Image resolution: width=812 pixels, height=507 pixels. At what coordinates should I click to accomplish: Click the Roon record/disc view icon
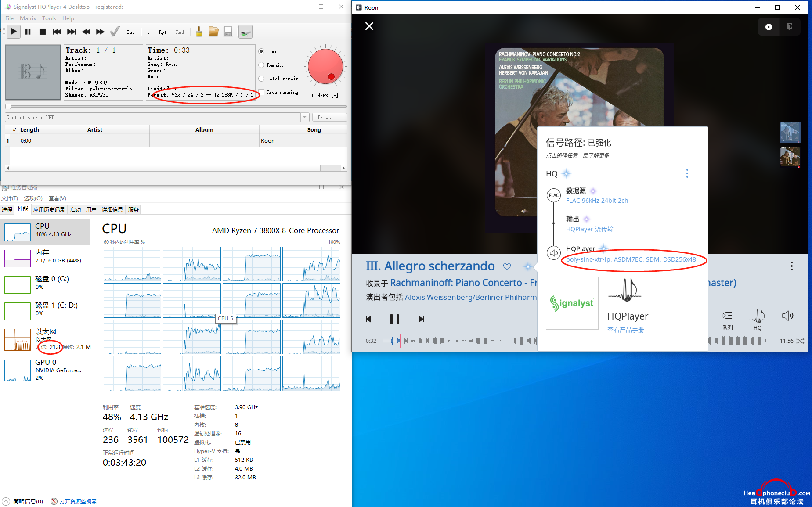click(769, 27)
